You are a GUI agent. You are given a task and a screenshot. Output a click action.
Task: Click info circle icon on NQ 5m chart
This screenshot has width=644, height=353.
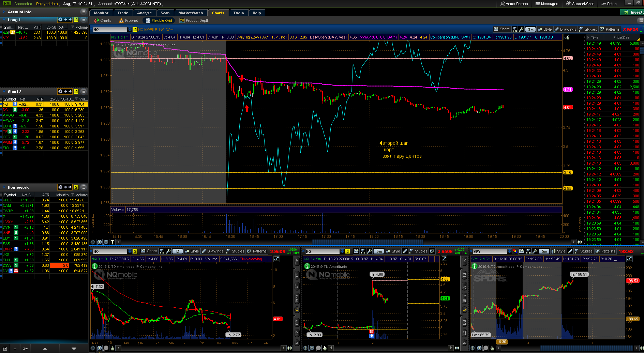point(307,266)
